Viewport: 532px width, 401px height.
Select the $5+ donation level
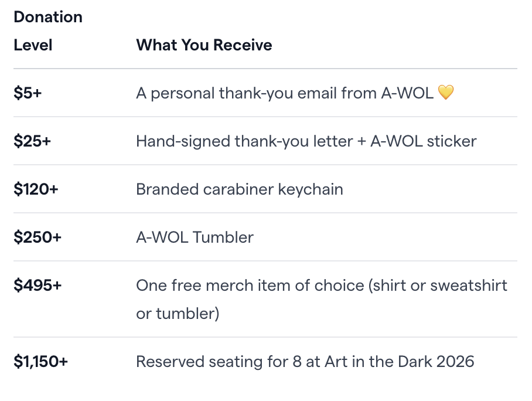coord(28,93)
